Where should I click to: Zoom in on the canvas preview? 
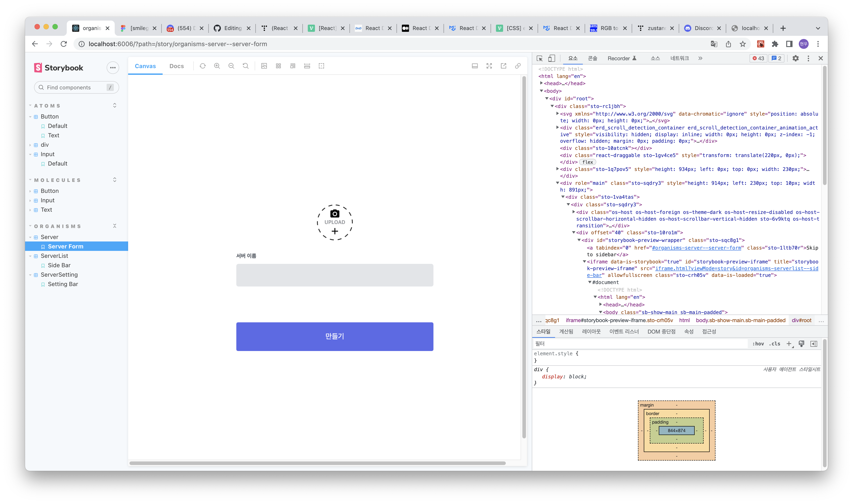[217, 66]
